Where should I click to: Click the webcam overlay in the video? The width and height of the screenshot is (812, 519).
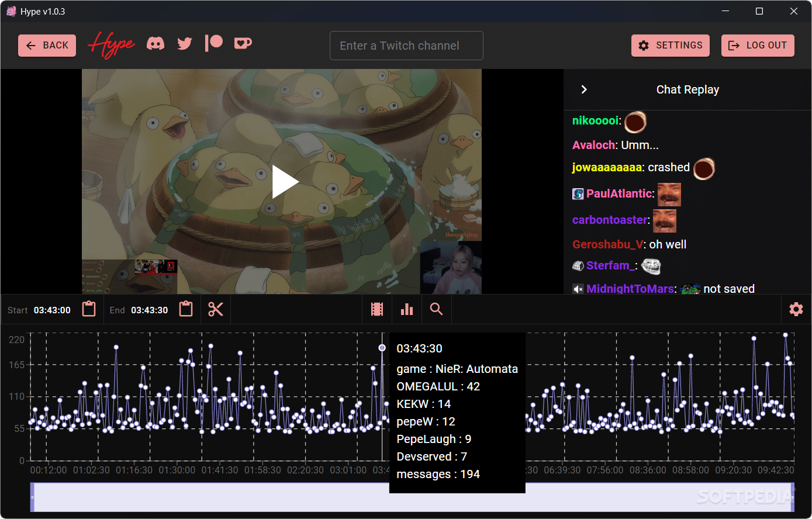pyautogui.click(x=451, y=268)
